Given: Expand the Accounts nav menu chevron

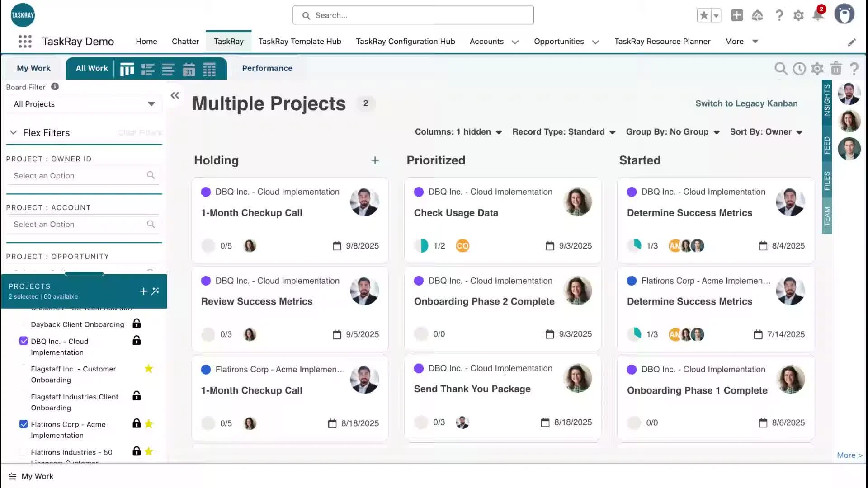Looking at the screenshot, I should point(515,42).
